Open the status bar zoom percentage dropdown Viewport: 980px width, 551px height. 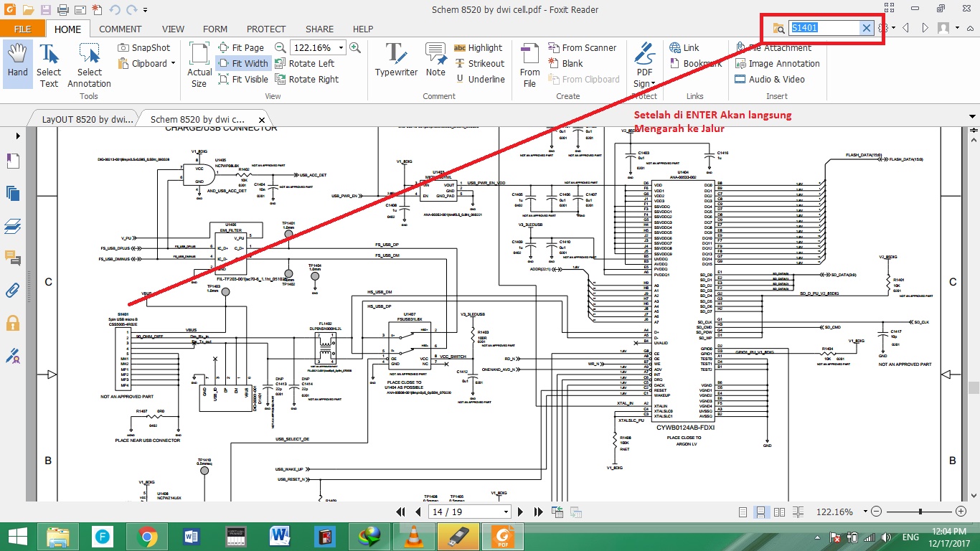point(866,512)
